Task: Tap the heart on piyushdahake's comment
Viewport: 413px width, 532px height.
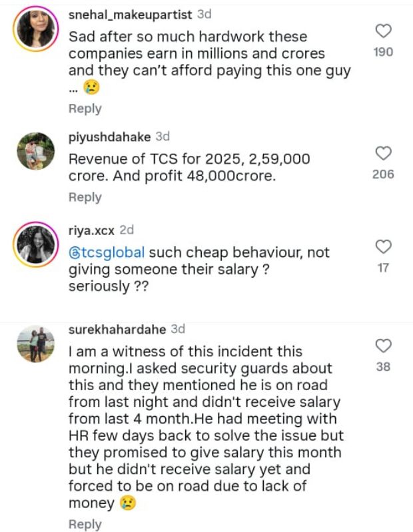Action: click(383, 154)
